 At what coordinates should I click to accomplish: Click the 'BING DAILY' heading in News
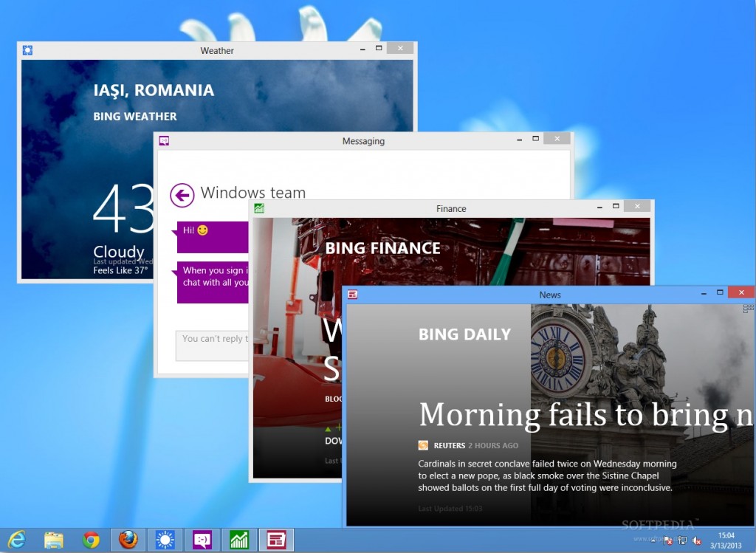(465, 334)
